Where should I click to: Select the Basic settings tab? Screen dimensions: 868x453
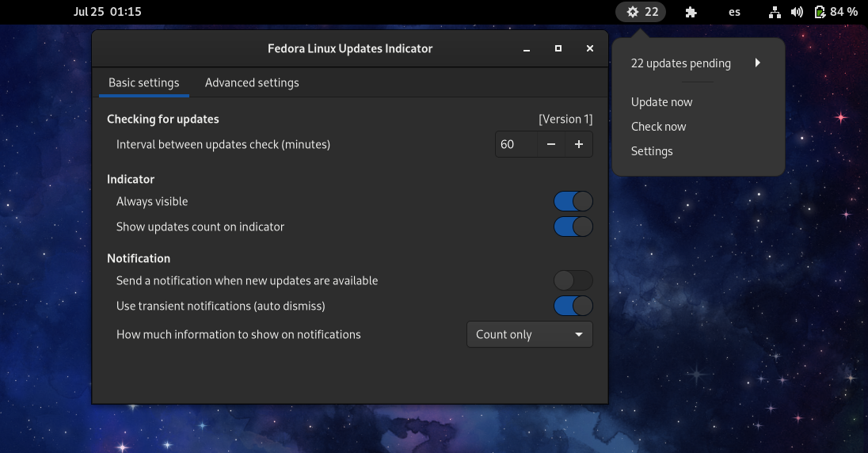pyautogui.click(x=144, y=82)
